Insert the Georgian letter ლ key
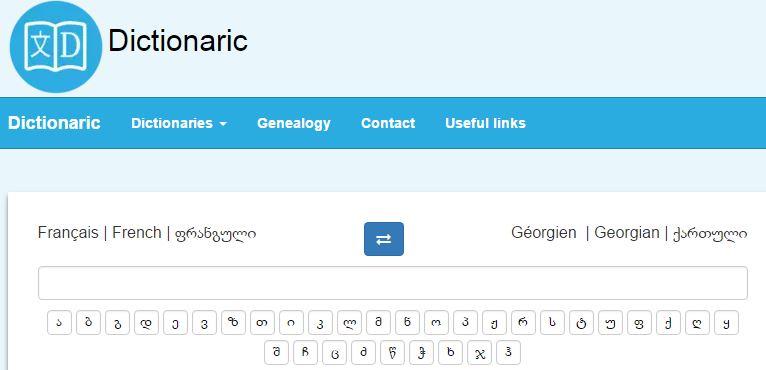Image resolution: width=766 pixels, height=370 pixels. coord(349,323)
